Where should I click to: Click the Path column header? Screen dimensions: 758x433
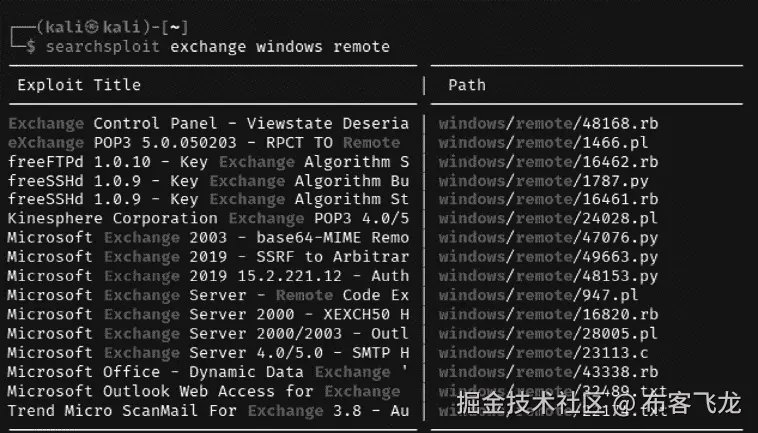pyautogui.click(x=466, y=85)
